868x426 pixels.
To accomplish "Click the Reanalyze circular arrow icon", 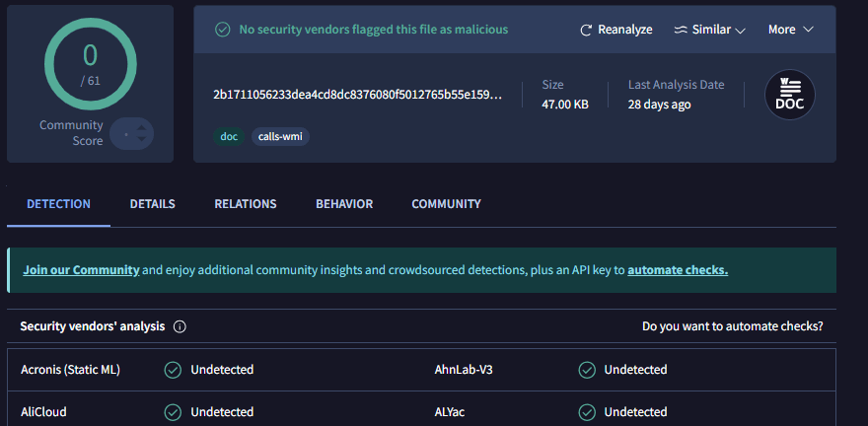I will [586, 30].
